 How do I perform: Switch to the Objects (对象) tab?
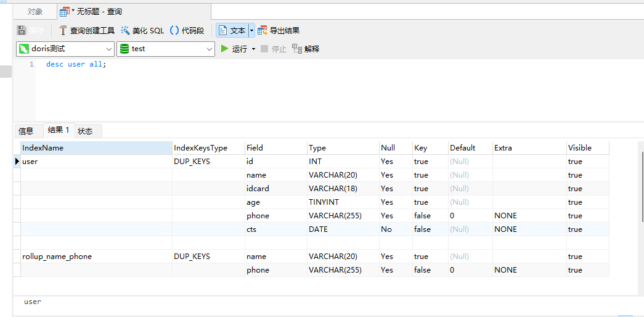point(35,12)
